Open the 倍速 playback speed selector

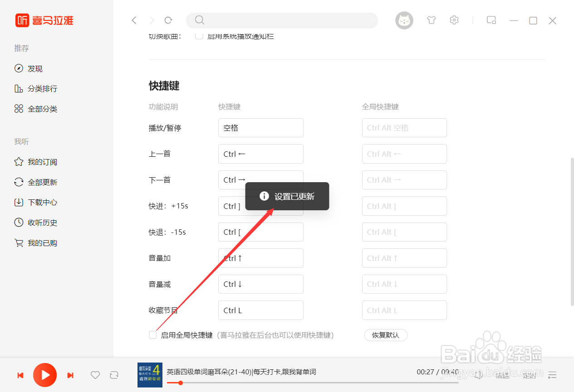point(502,375)
